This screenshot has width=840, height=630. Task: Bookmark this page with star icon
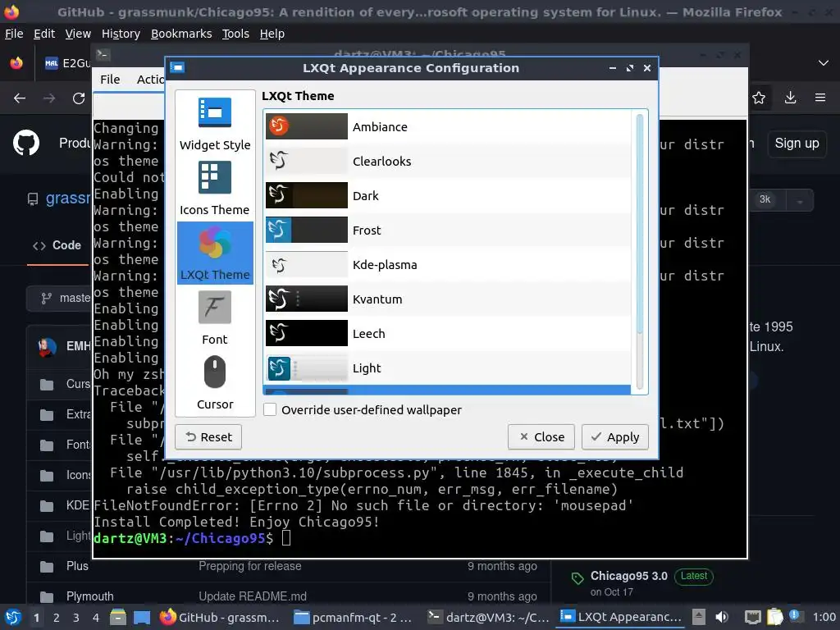point(759,98)
